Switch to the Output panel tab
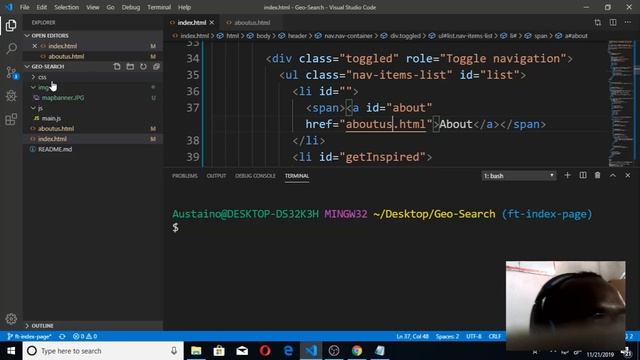The width and height of the screenshot is (640, 360). pos(216,176)
